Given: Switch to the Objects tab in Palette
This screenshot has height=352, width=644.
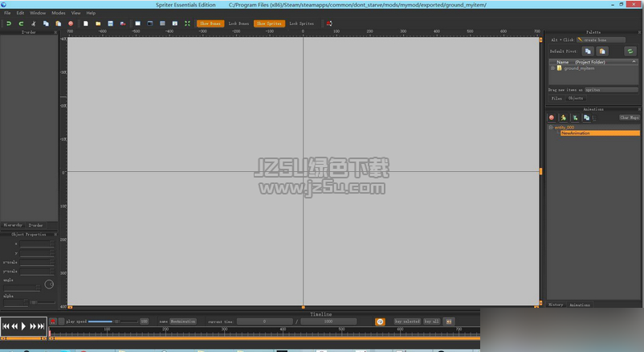Looking at the screenshot, I should pos(576,98).
